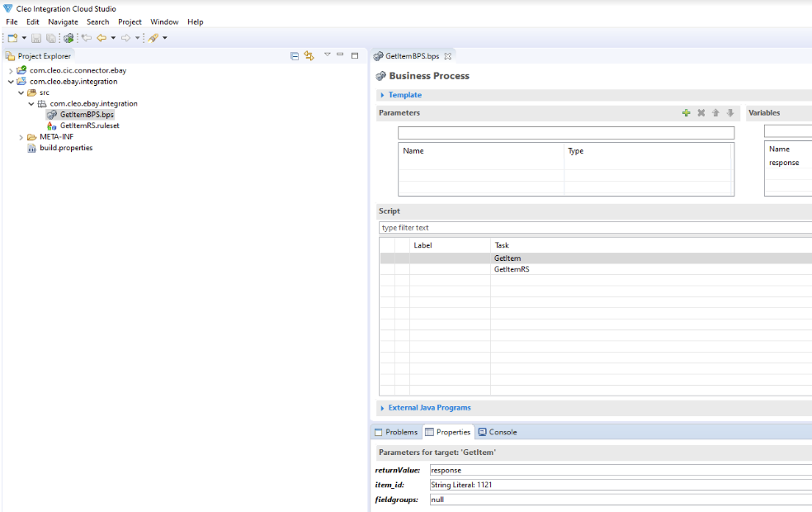Switch to the Properties tab
This screenshot has height=512, width=812.
pyautogui.click(x=448, y=432)
